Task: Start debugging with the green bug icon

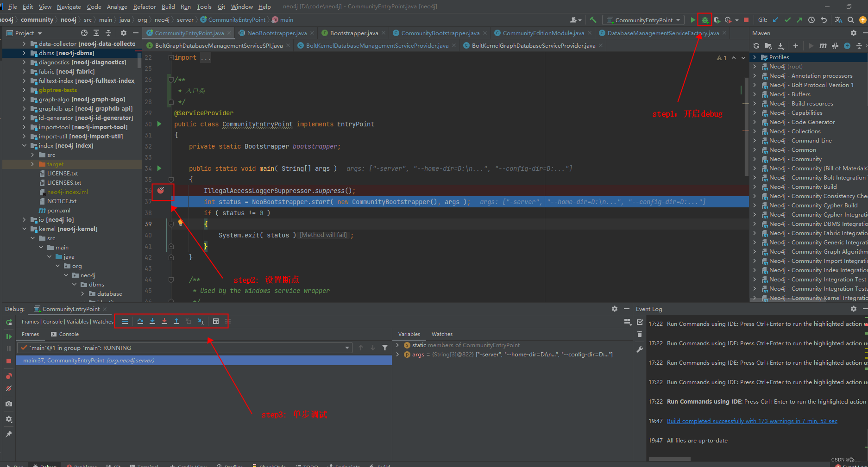Action: click(x=705, y=20)
